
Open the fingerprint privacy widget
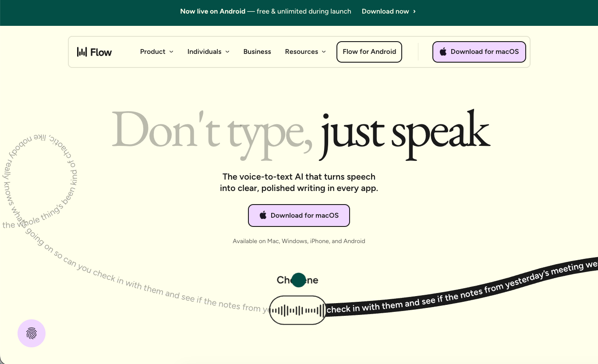coord(32,333)
